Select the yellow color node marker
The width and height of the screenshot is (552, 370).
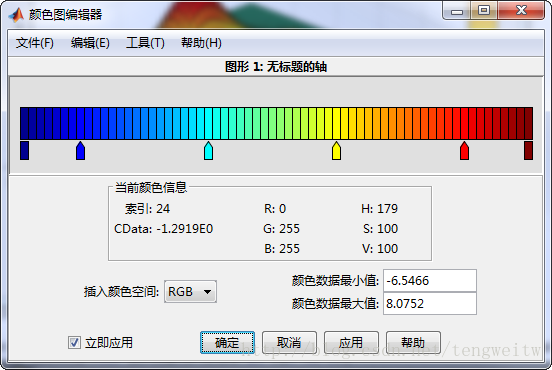pos(337,151)
